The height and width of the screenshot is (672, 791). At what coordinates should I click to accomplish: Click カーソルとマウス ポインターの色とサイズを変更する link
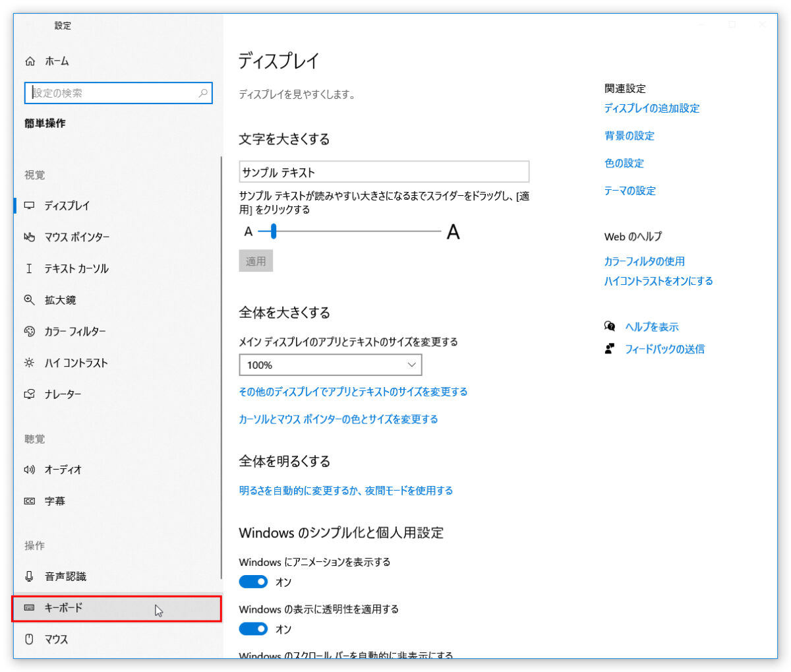coord(338,419)
